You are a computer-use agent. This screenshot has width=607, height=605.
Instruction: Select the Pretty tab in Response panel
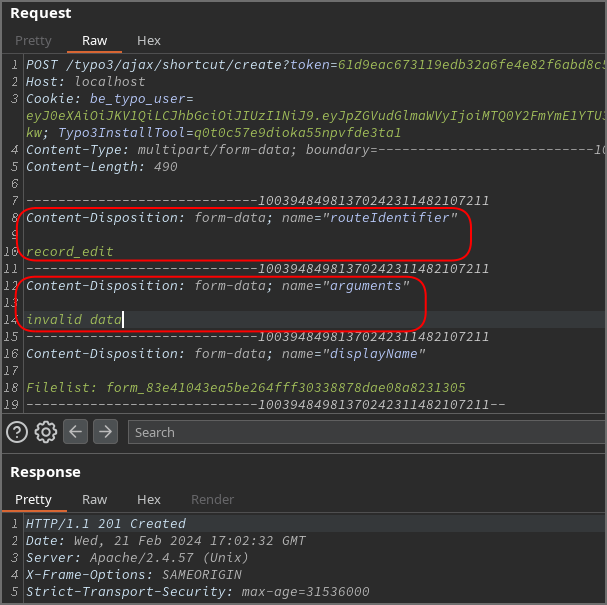[x=33, y=499]
